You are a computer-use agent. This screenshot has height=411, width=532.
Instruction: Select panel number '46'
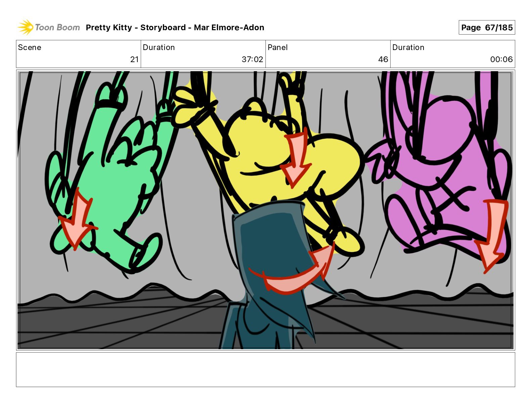tap(383, 59)
